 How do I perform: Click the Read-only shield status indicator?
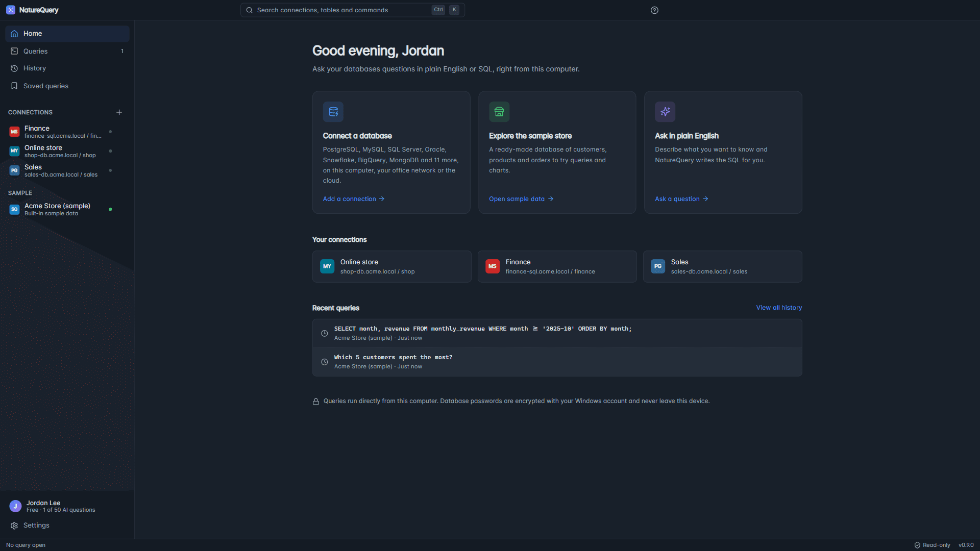(x=932, y=545)
